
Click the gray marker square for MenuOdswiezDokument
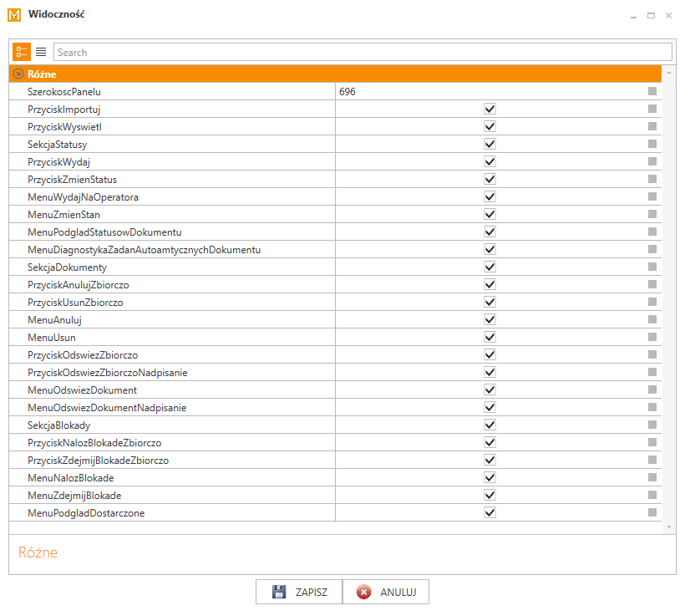click(x=652, y=389)
